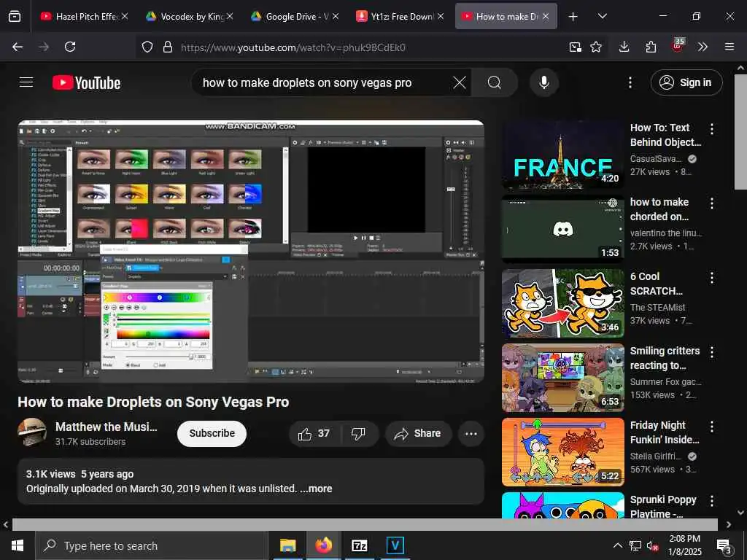Bookmark this page with the star
This screenshot has height=560, width=747.
pyautogui.click(x=595, y=47)
